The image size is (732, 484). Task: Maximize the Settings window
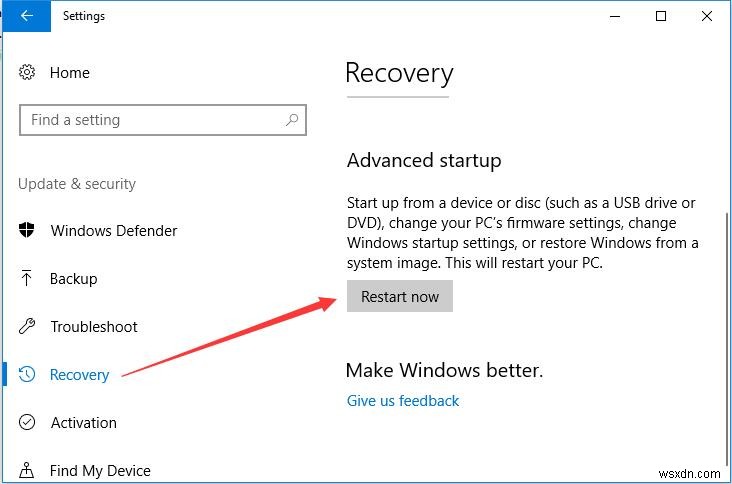pyautogui.click(x=661, y=16)
